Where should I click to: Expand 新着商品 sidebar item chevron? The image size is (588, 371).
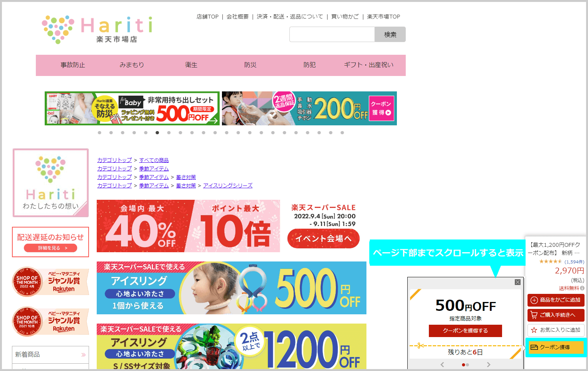tap(84, 355)
